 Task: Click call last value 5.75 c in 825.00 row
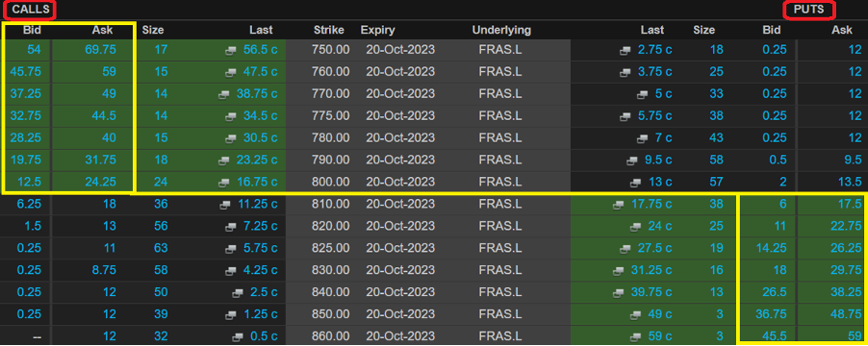pyautogui.click(x=260, y=249)
